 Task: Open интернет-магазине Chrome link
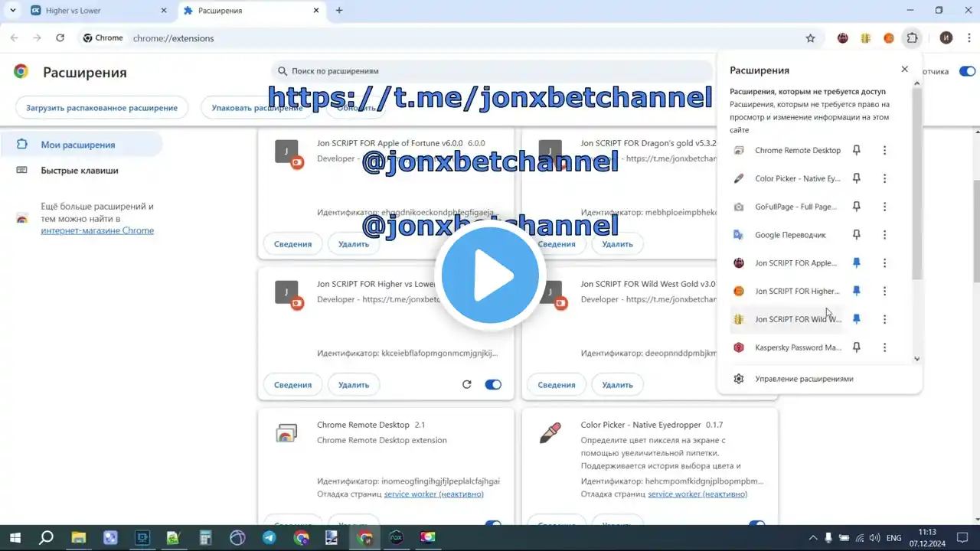pos(97,230)
